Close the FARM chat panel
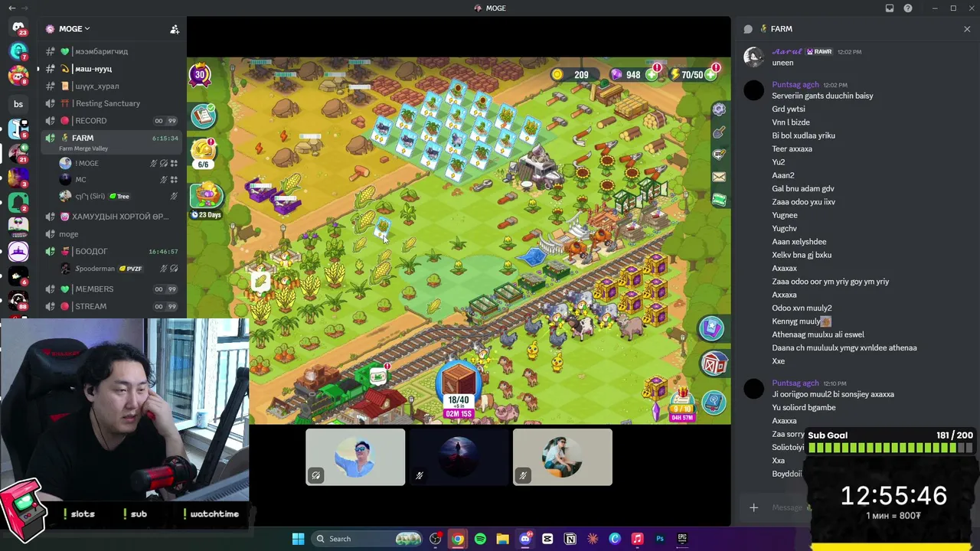Image resolution: width=980 pixels, height=551 pixels. click(x=967, y=29)
